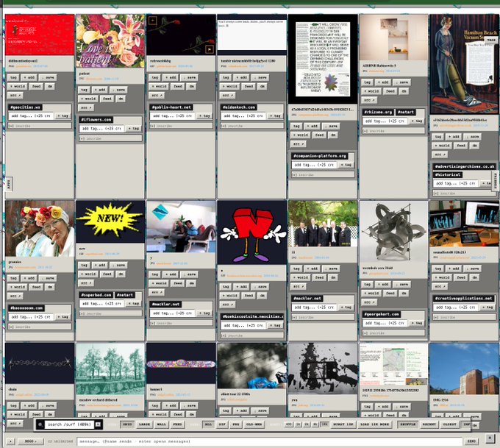Open src link on creativeapplications.net card

tap(440, 286)
